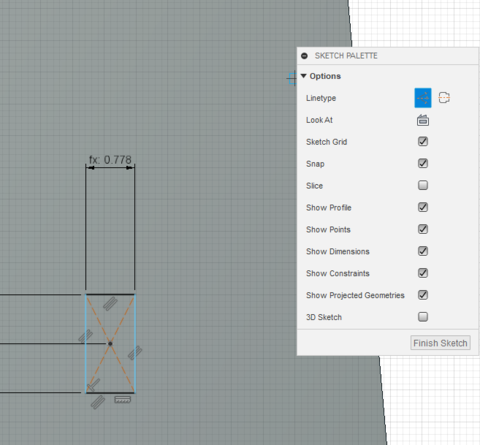Collapse the Sketch Palette round minus icon
The width and height of the screenshot is (480, 445).
pos(304,56)
